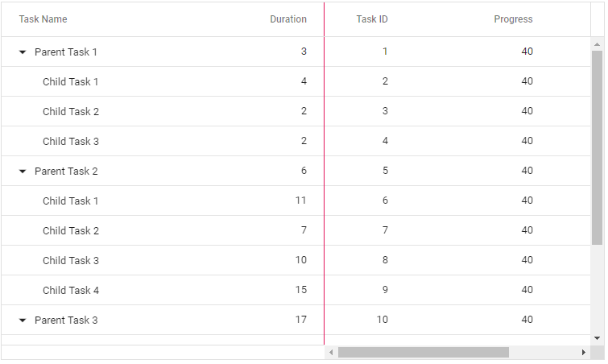Click the horizontal scrollbar right arrow
This screenshot has width=608, height=364.
pos(584,353)
